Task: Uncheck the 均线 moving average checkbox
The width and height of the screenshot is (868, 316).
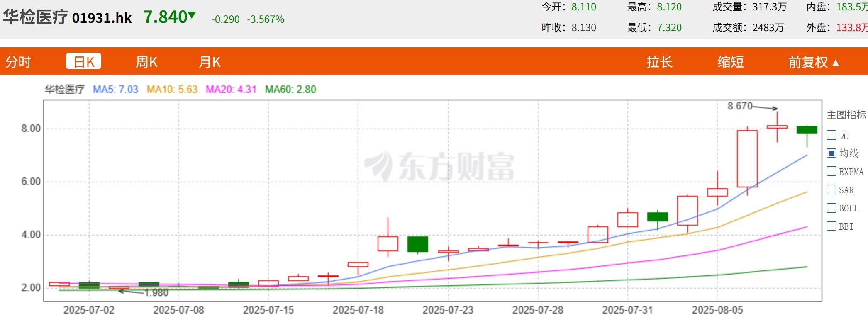Action: click(831, 153)
